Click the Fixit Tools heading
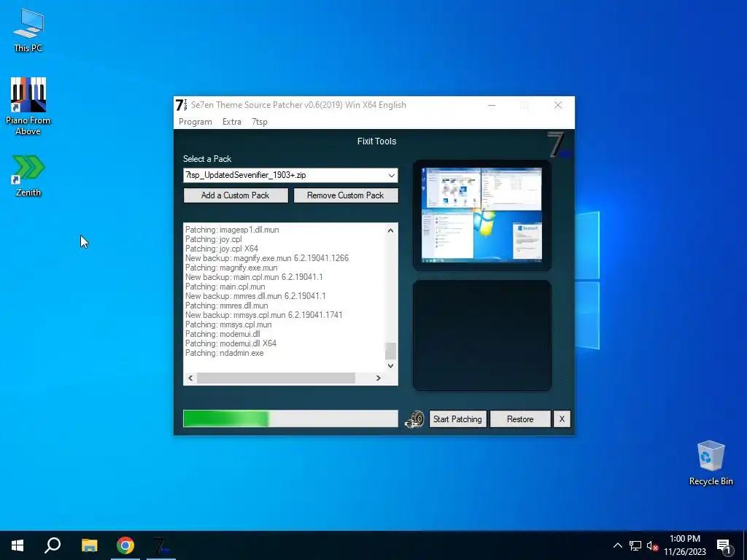This screenshot has width=747, height=560. [377, 141]
